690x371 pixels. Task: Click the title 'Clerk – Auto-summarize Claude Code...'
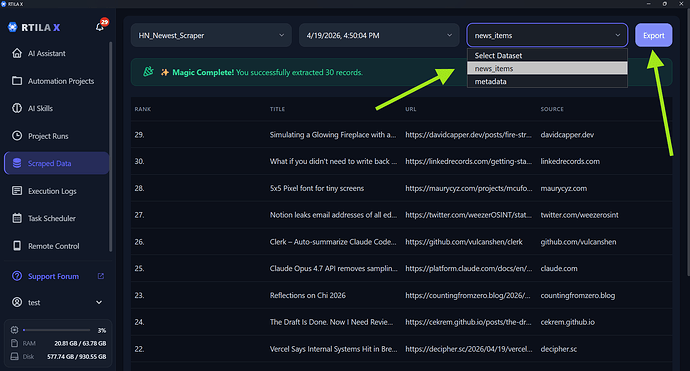pos(333,242)
